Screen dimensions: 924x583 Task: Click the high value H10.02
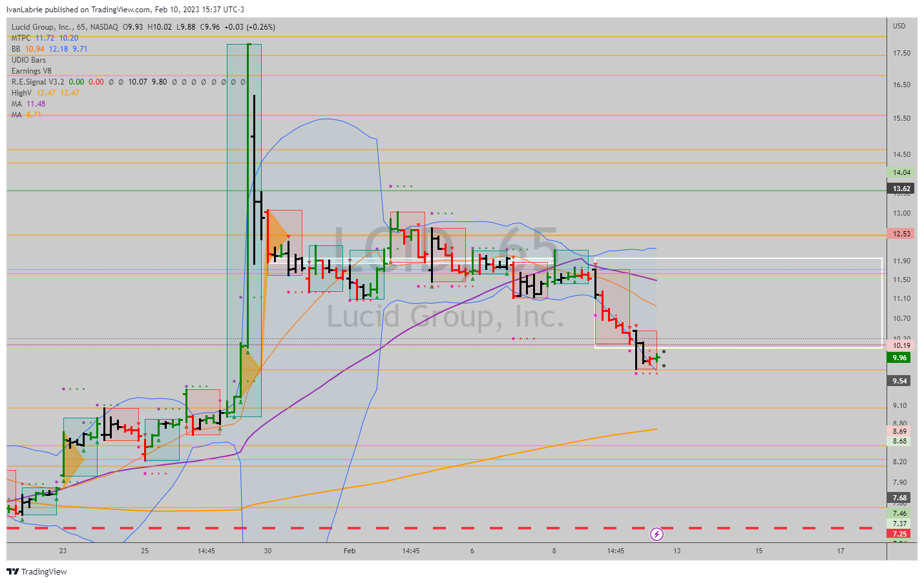click(x=160, y=27)
